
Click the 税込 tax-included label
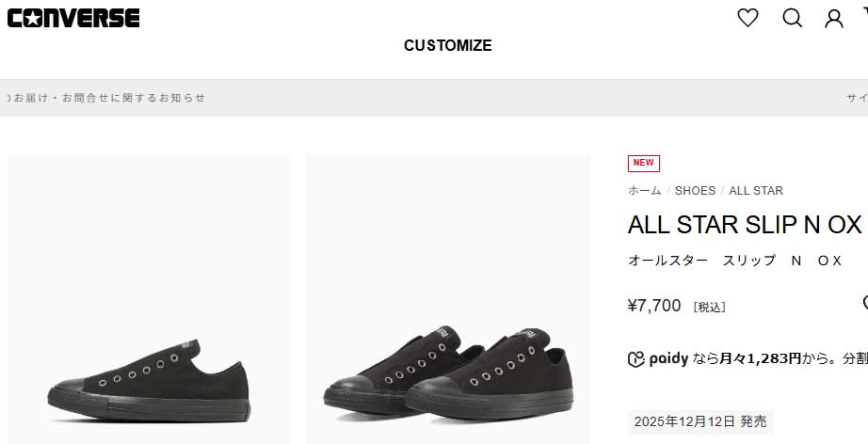pyautogui.click(x=709, y=307)
